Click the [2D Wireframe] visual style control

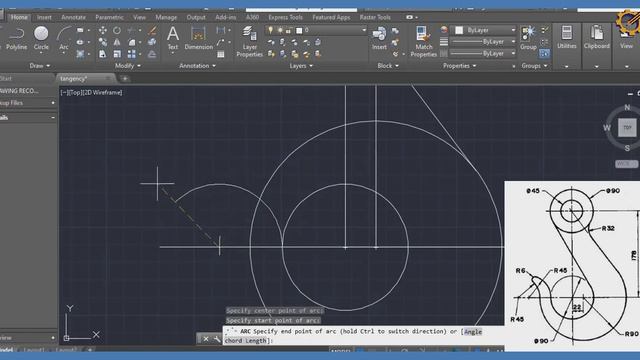pos(102,93)
